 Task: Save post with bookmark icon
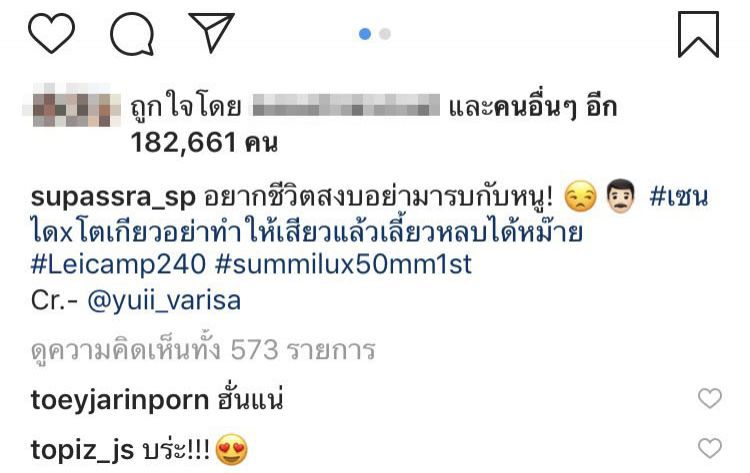tap(698, 34)
